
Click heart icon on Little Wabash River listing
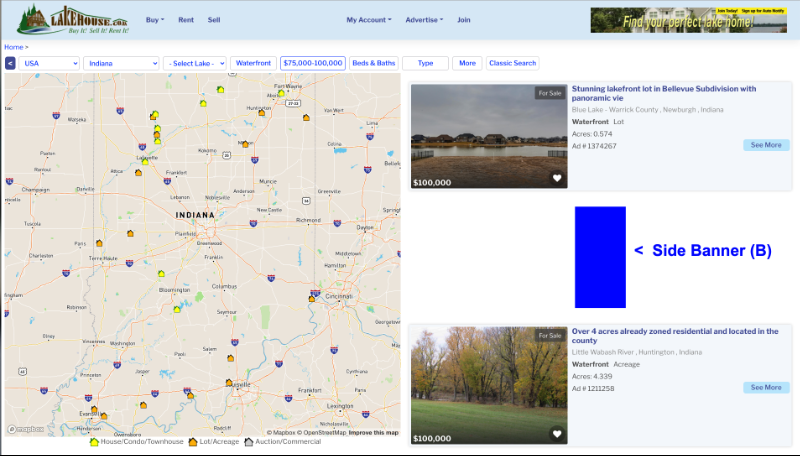pyautogui.click(x=557, y=434)
